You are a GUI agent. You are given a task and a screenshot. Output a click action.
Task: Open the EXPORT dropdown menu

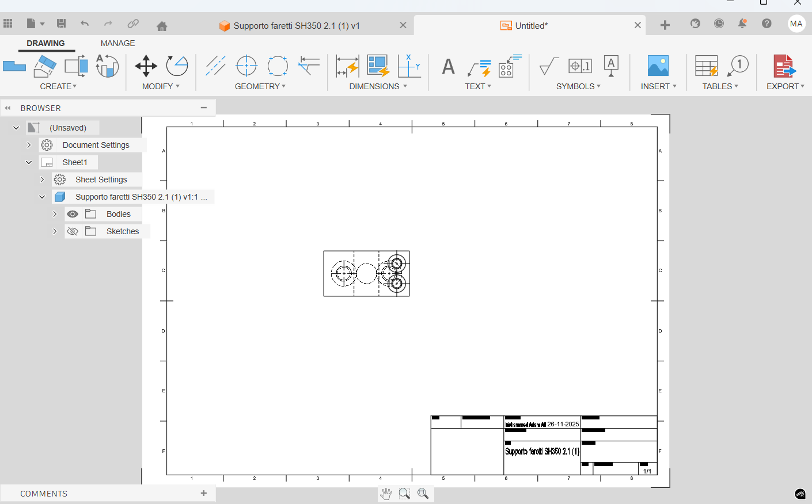[786, 86]
